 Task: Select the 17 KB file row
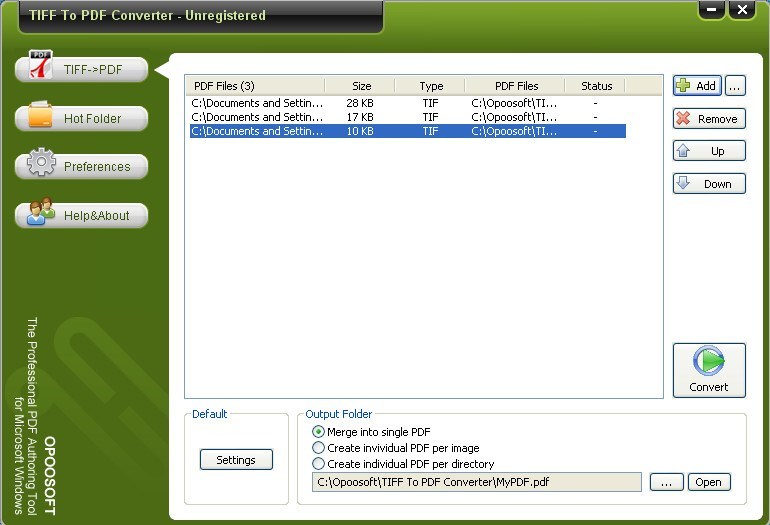point(408,117)
